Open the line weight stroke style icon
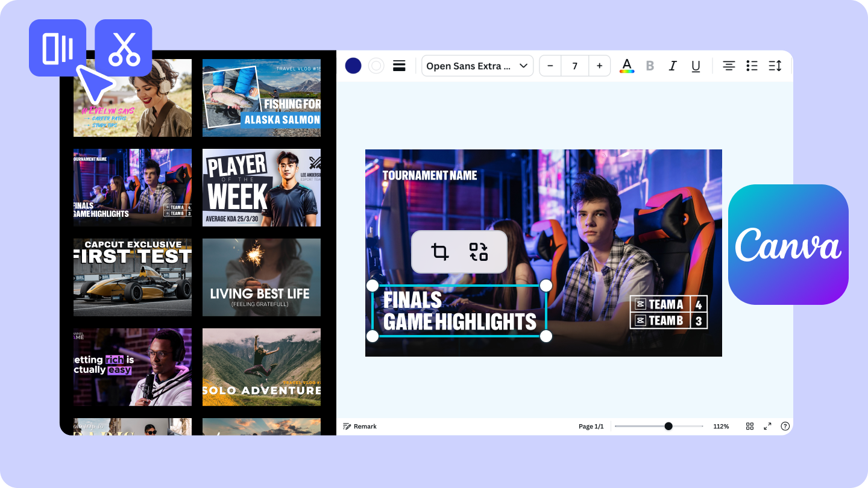868x488 pixels. [399, 66]
